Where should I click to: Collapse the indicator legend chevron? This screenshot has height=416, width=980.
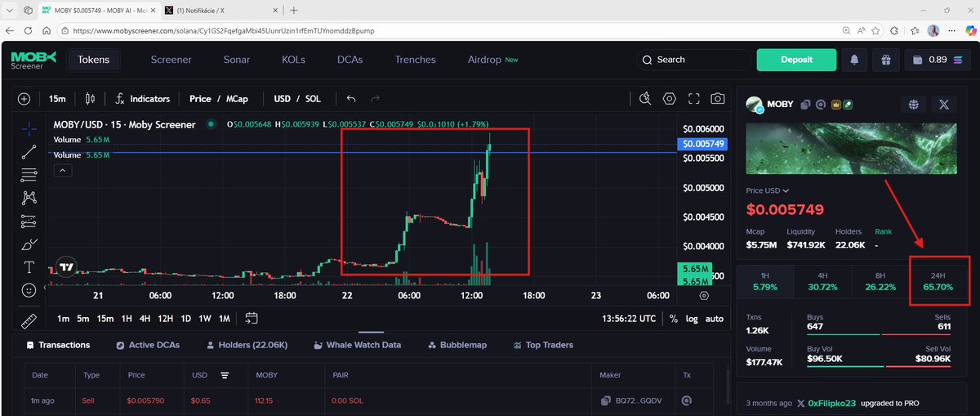click(x=63, y=170)
